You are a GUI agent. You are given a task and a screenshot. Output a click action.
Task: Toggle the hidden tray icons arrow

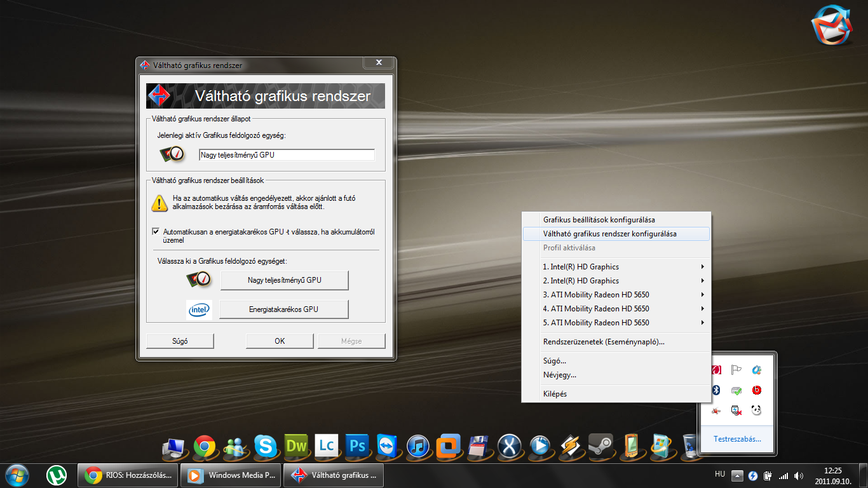click(737, 475)
